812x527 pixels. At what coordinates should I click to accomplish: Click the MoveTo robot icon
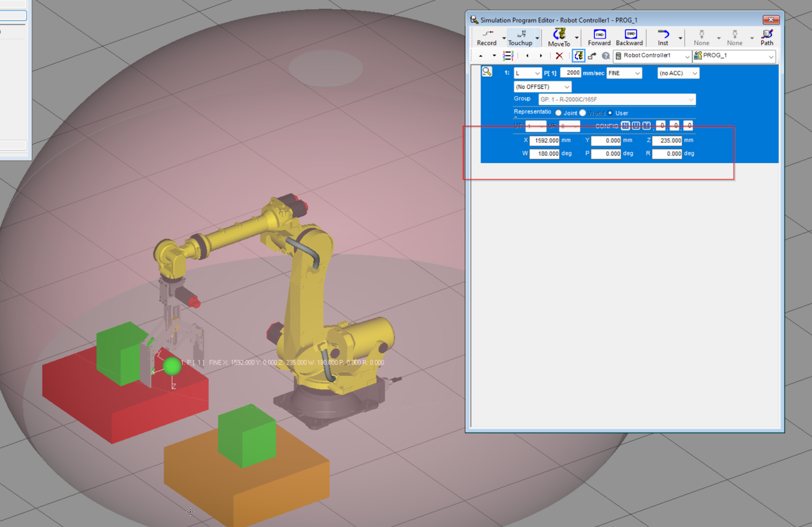coord(559,37)
